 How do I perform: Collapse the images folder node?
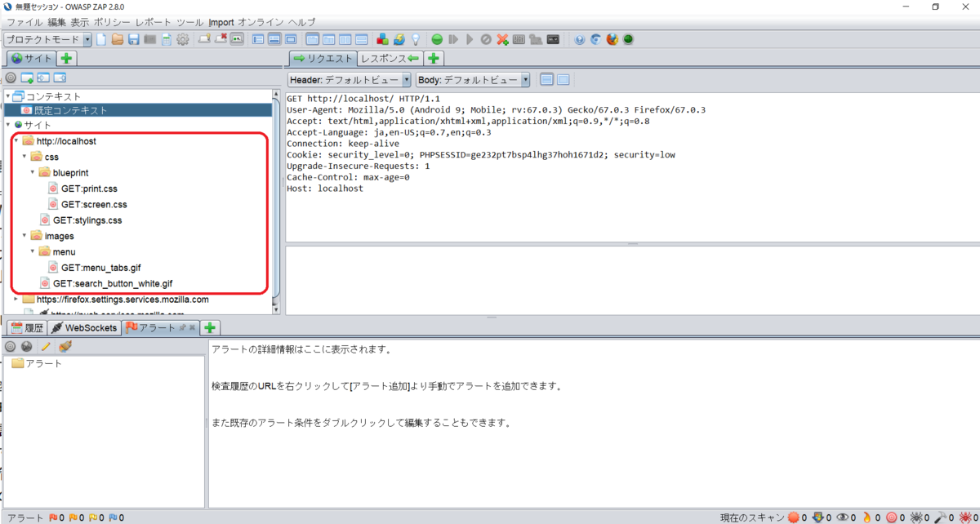24,236
